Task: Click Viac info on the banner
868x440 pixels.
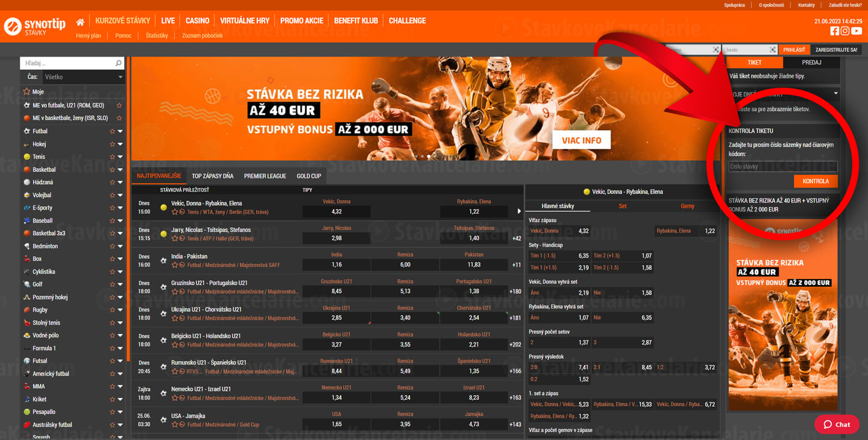Action: click(582, 140)
